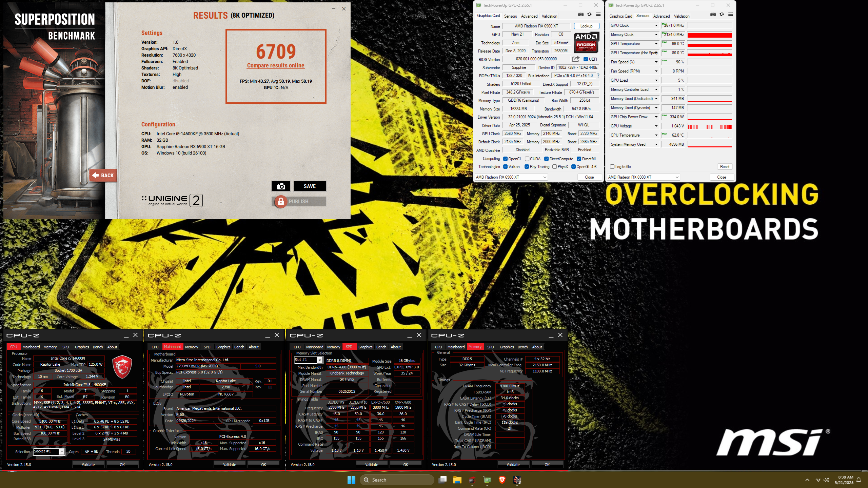868x488 pixels.
Task: Open the Compare results online link
Action: coord(276,65)
